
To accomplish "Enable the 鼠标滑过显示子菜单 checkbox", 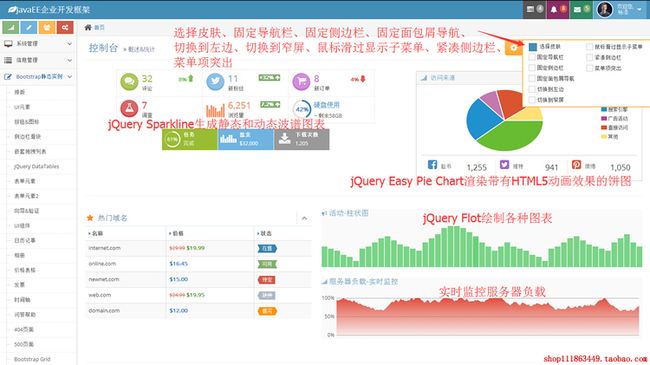I will click(x=589, y=47).
